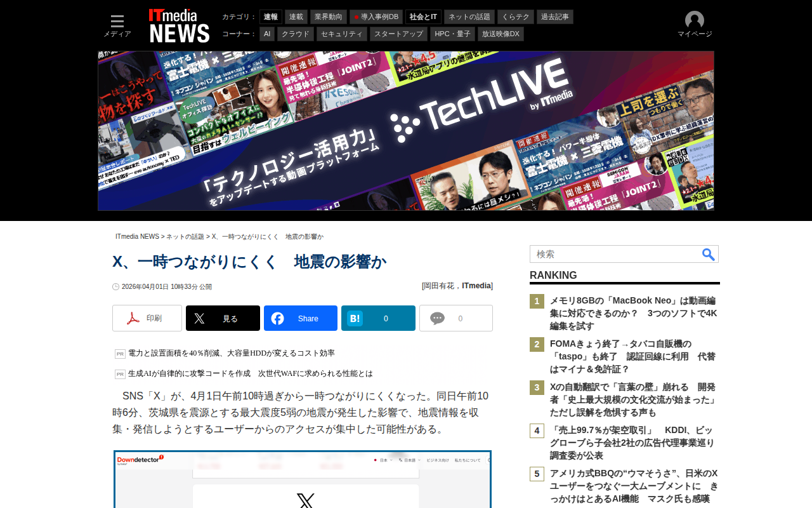Image resolution: width=812 pixels, height=508 pixels.
Task: Open the スタートアップ corner
Action: [x=398, y=34]
